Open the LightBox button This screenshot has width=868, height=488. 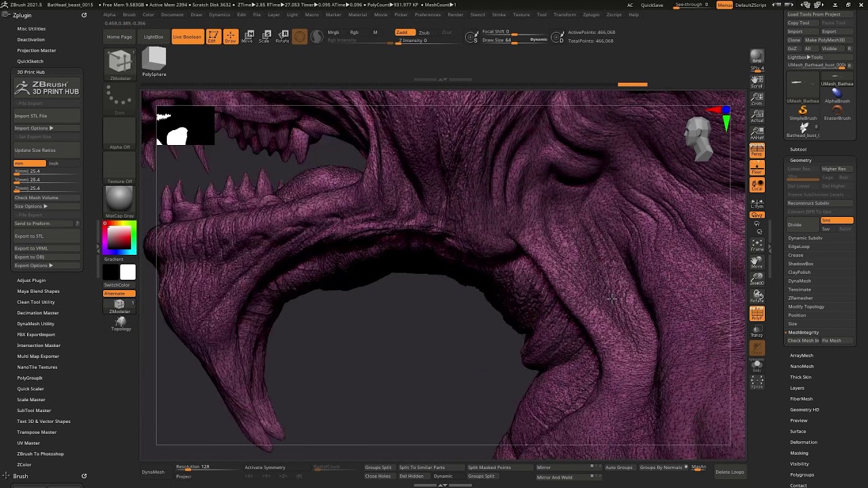(x=153, y=37)
